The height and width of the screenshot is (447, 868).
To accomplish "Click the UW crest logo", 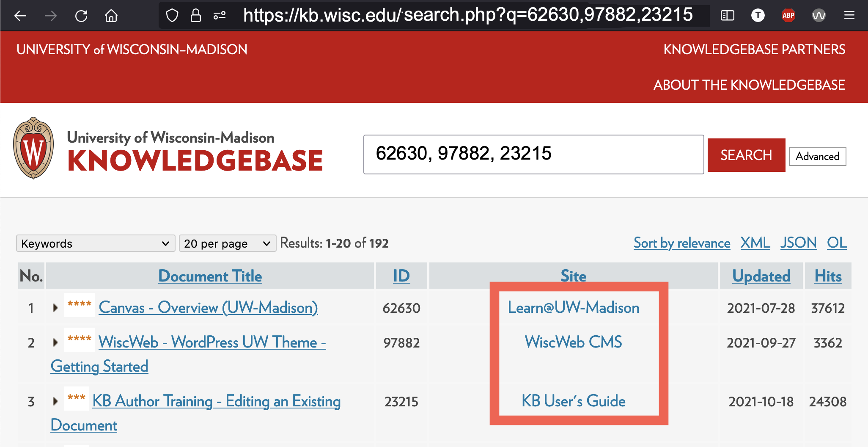I will 33,148.
